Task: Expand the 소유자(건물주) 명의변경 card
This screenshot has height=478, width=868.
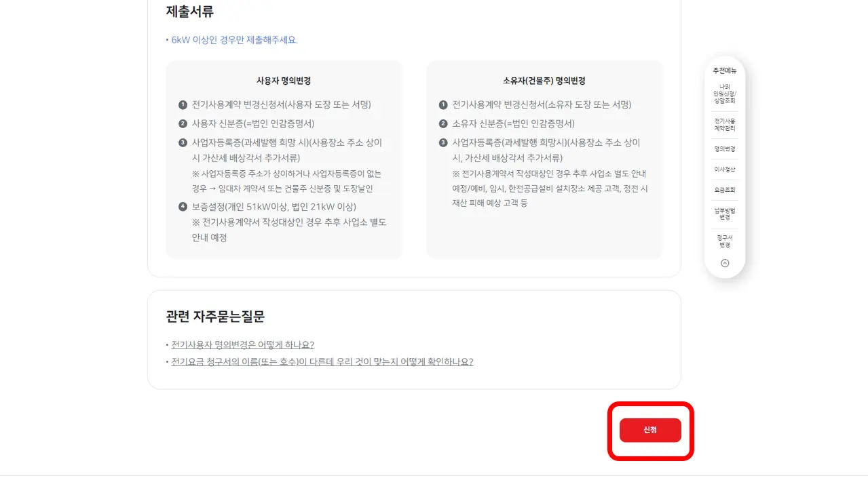Action: [544, 80]
